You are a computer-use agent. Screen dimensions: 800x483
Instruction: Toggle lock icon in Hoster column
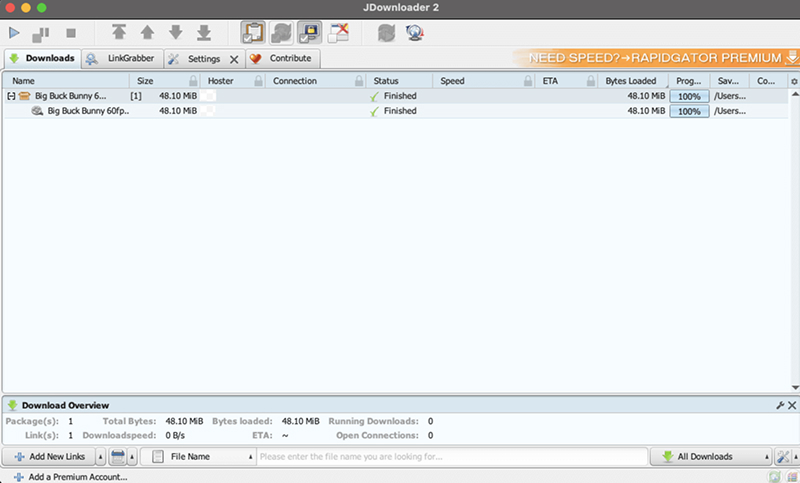pos(259,81)
